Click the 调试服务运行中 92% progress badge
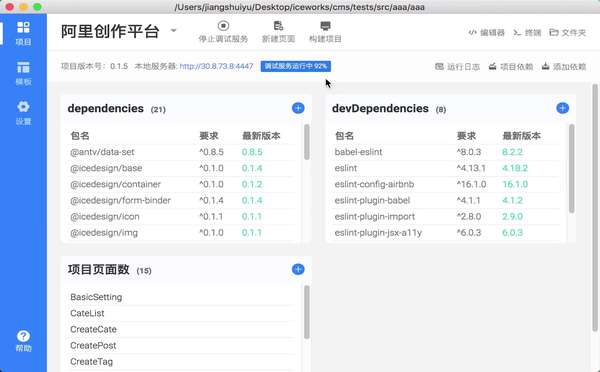 pos(296,66)
